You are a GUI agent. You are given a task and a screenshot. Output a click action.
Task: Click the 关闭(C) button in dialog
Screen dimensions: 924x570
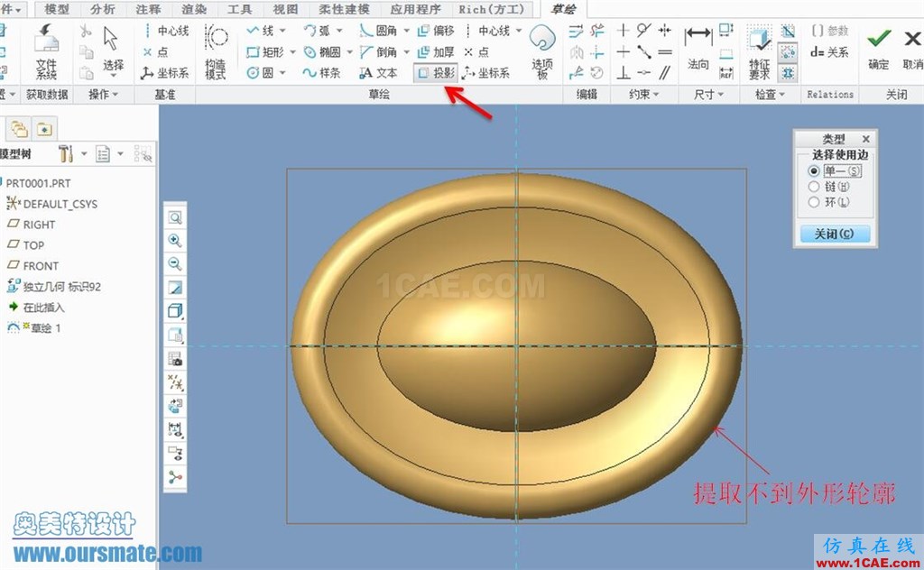[835, 234]
